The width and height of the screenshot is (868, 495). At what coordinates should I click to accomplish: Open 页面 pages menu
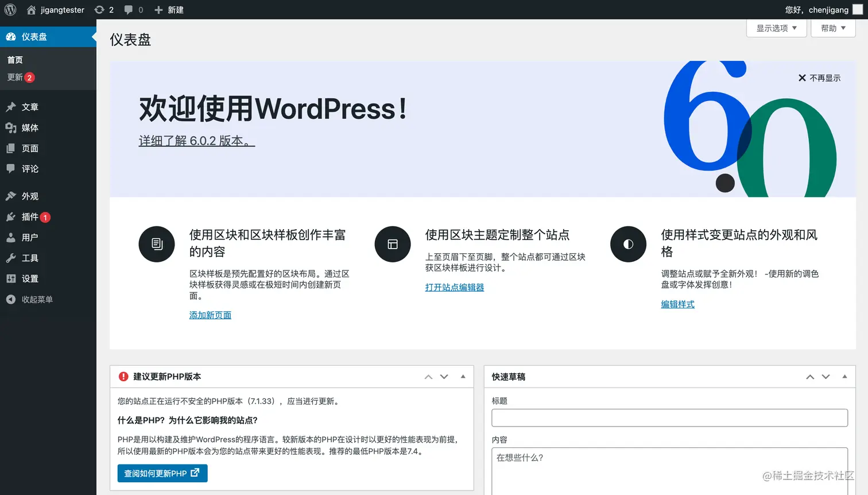[48, 148]
